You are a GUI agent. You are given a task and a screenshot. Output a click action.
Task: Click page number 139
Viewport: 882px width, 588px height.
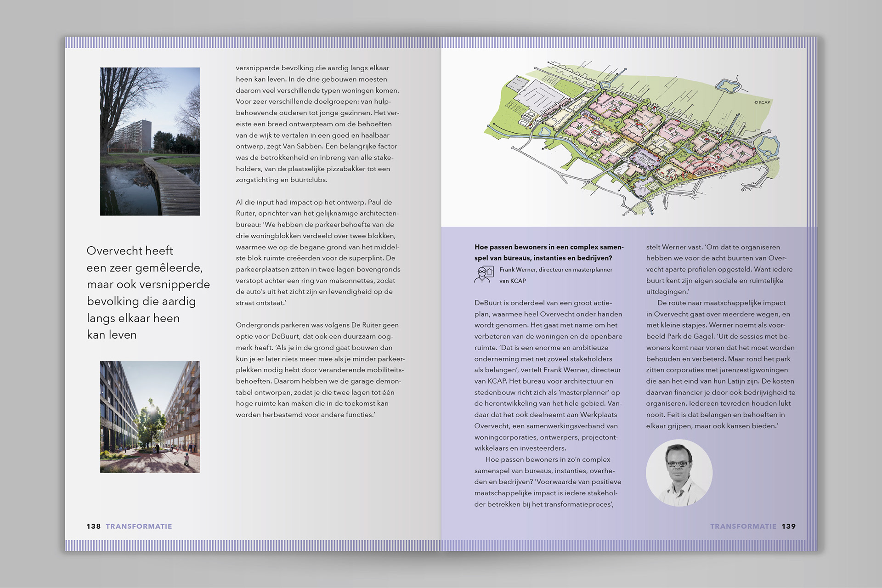coord(788,526)
